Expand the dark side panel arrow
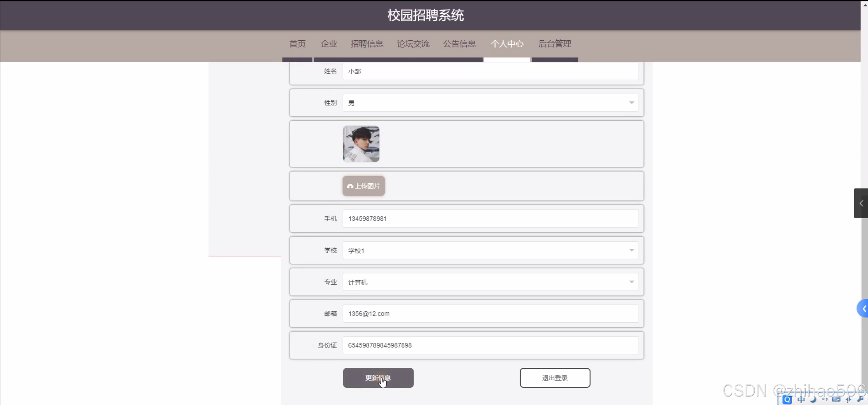868x405 pixels. (861, 203)
